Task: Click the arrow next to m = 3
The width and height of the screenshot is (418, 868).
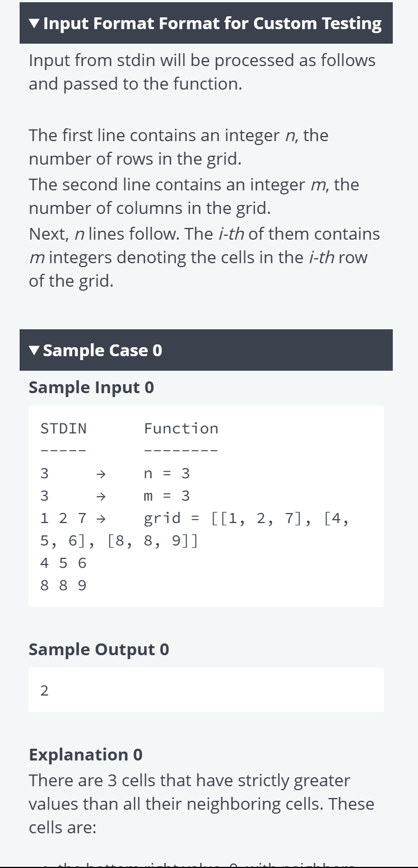Action: 100,496
